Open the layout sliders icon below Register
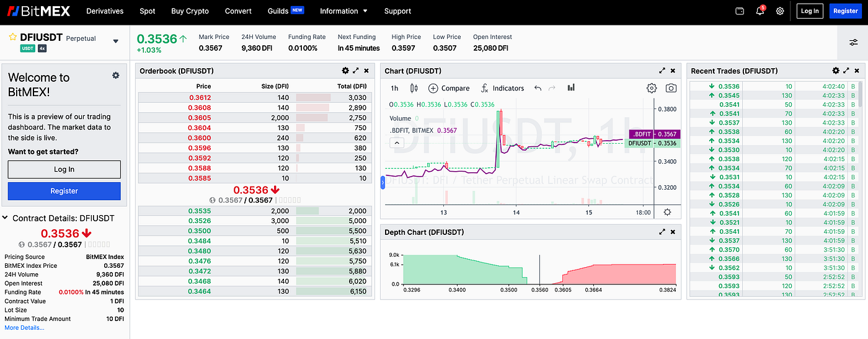This screenshot has width=868, height=339. 853,42
